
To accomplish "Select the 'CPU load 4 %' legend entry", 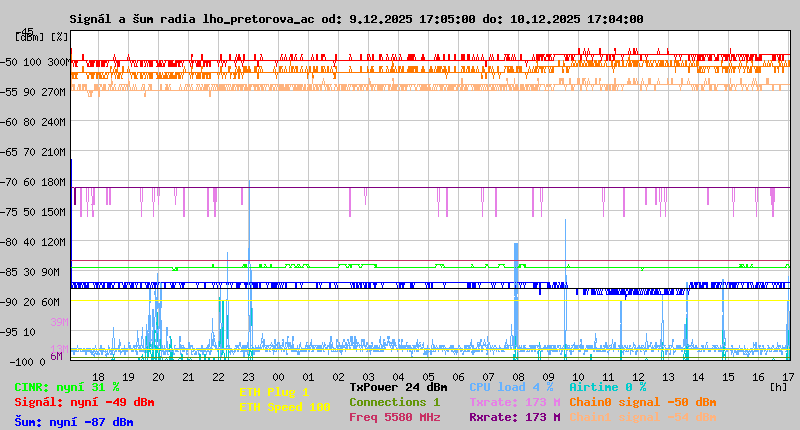I will (x=511, y=387).
